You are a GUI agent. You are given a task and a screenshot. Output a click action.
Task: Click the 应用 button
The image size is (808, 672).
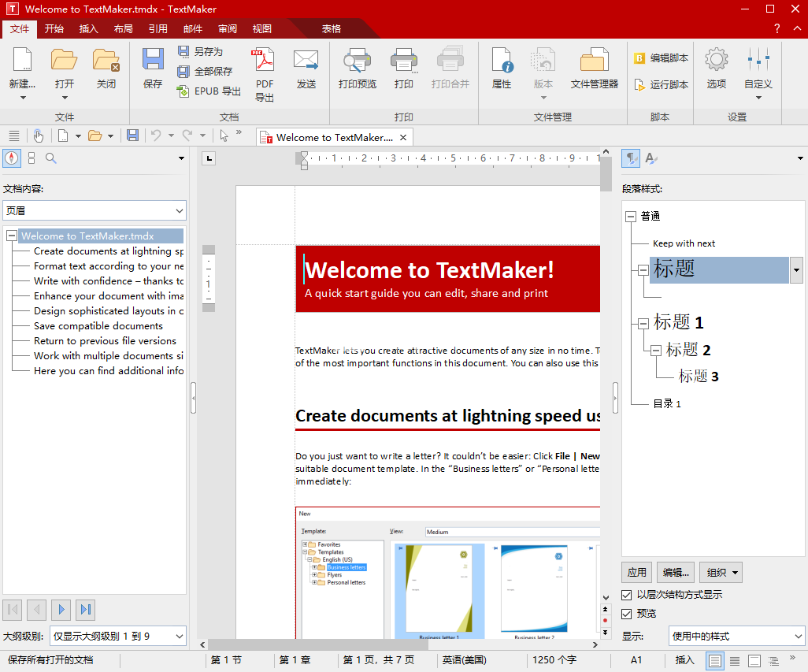click(636, 573)
